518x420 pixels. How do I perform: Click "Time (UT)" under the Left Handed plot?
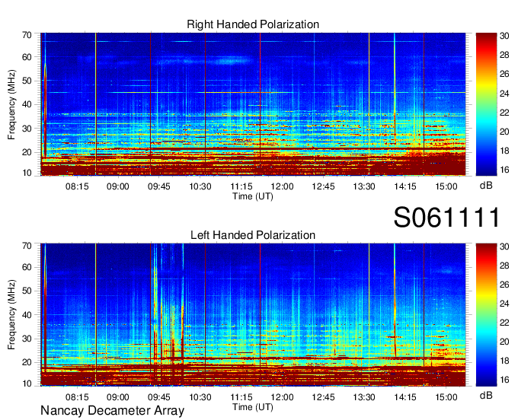click(x=253, y=407)
